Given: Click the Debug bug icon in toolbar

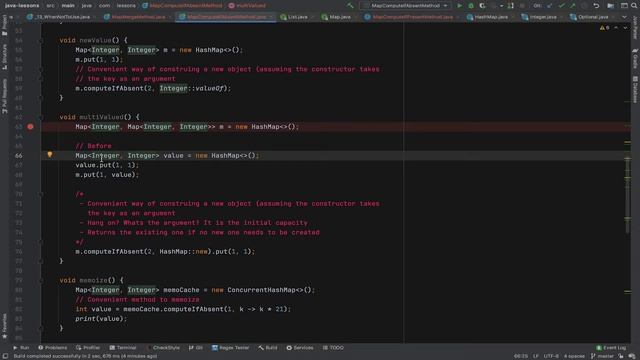Looking at the screenshot, I should click(x=471, y=6).
